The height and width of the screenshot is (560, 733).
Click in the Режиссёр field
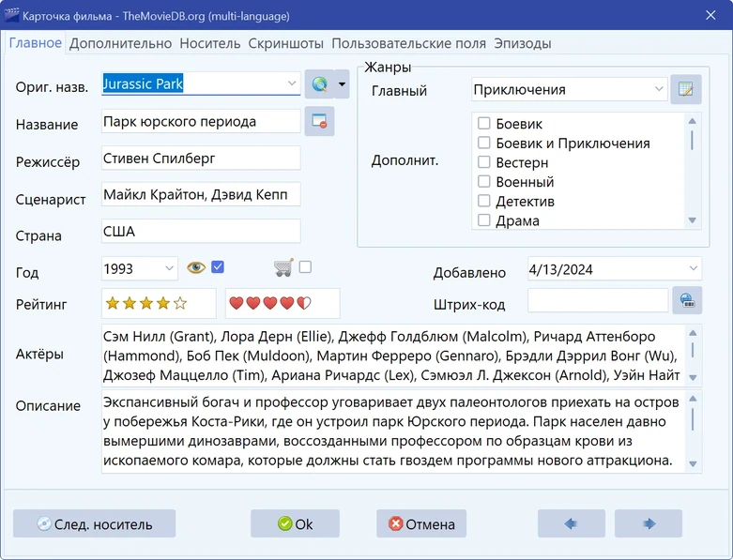(201, 159)
